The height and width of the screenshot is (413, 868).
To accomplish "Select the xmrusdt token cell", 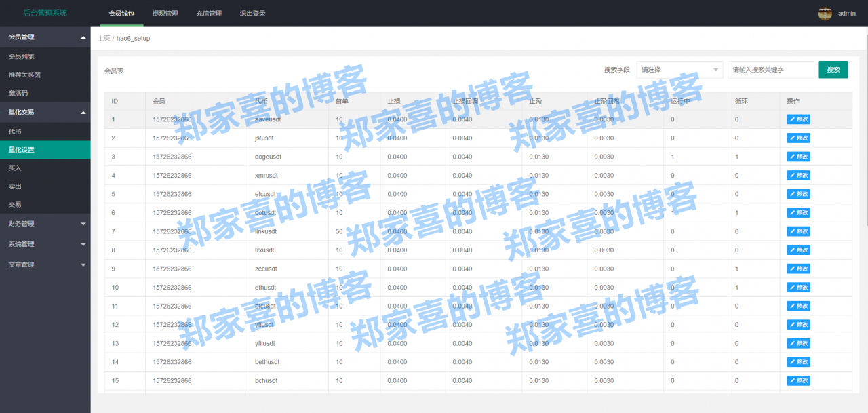I will pyautogui.click(x=288, y=176).
